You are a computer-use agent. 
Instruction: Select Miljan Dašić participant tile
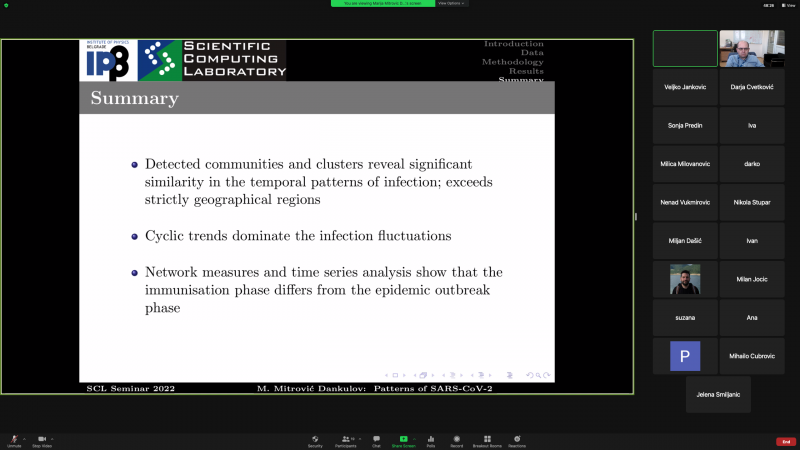pos(685,241)
